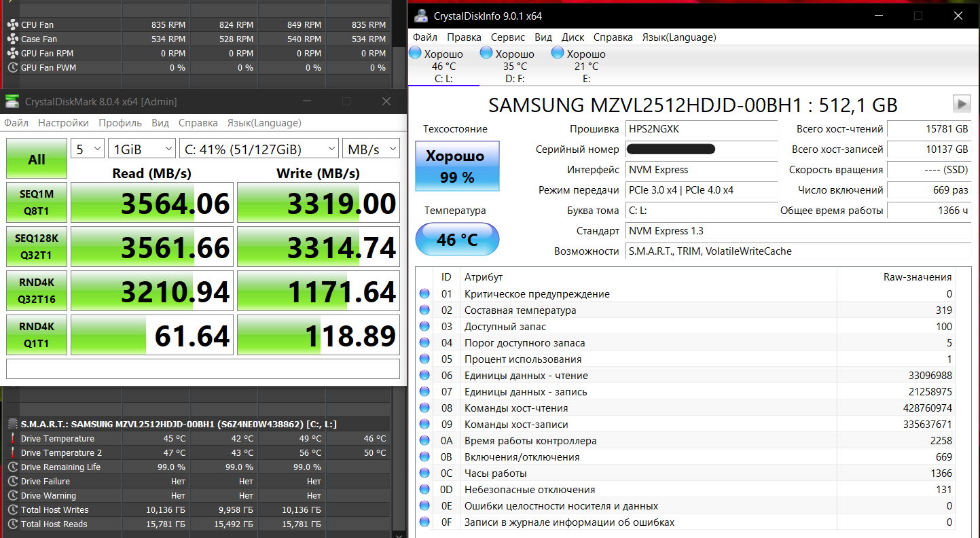Viewport: 980px width, 538px height.
Task: Click the fan icon beside CPU Fan in HWiNFO
Action: (x=12, y=24)
